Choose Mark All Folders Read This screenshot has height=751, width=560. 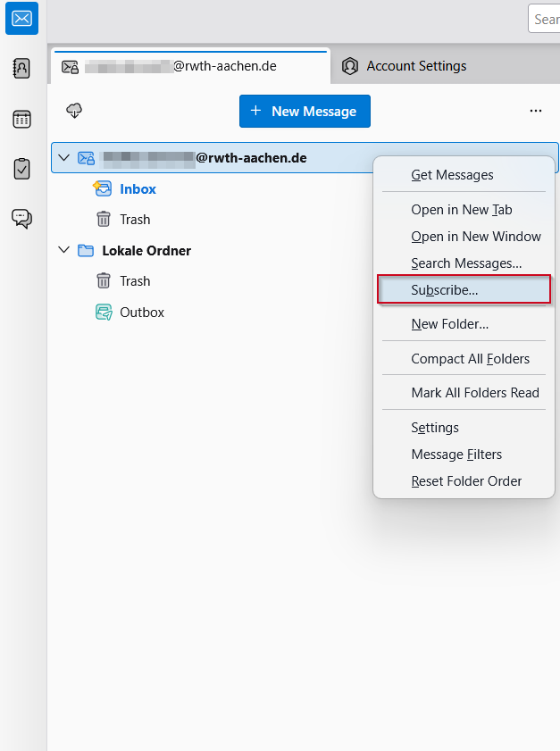pos(464,393)
